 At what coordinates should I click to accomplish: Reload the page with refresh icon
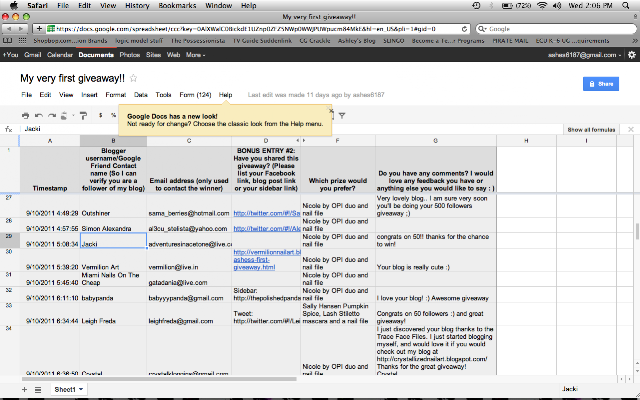coord(464,29)
